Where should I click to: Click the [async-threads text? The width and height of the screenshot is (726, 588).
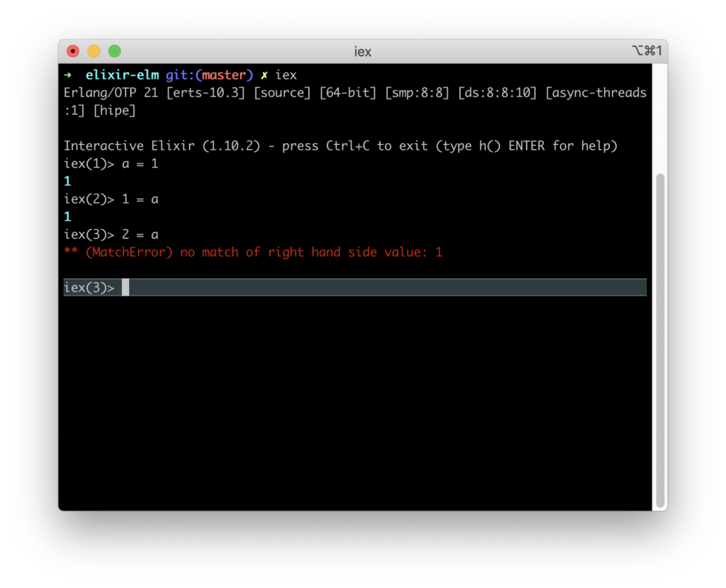pos(596,93)
